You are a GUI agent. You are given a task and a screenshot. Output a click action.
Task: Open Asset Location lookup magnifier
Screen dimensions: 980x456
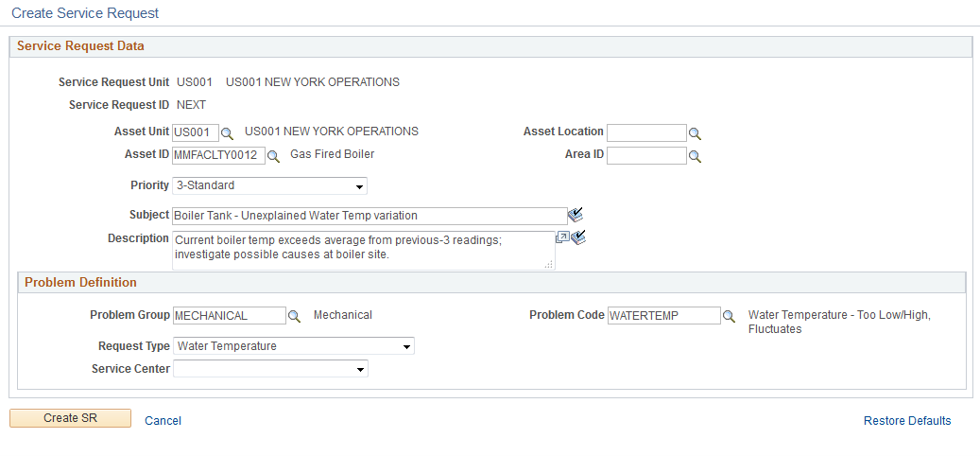click(695, 133)
